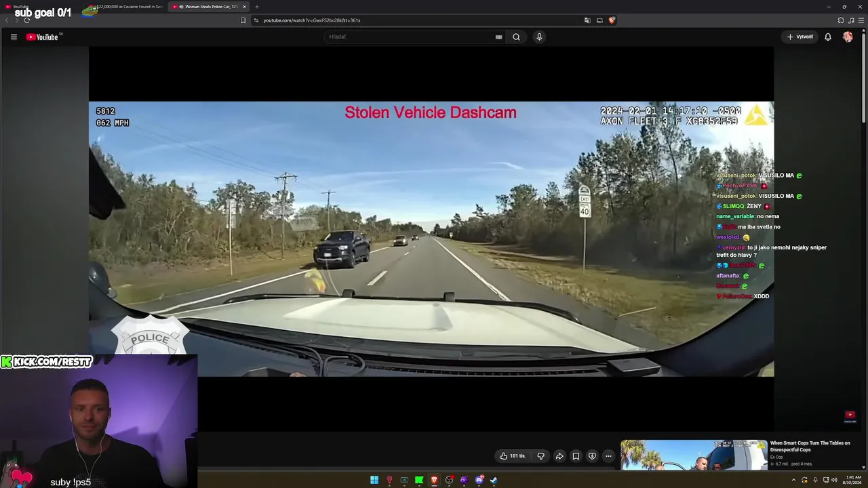
Task: Save the video with bookmark icon
Action: pyautogui.click(x=576, y=456)
